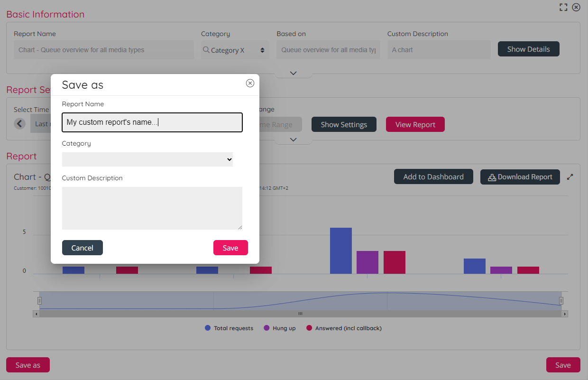Screen dimensions: 588x380
Task: Open the Category dropdown in Save as dialog
Action: point(147,159)
